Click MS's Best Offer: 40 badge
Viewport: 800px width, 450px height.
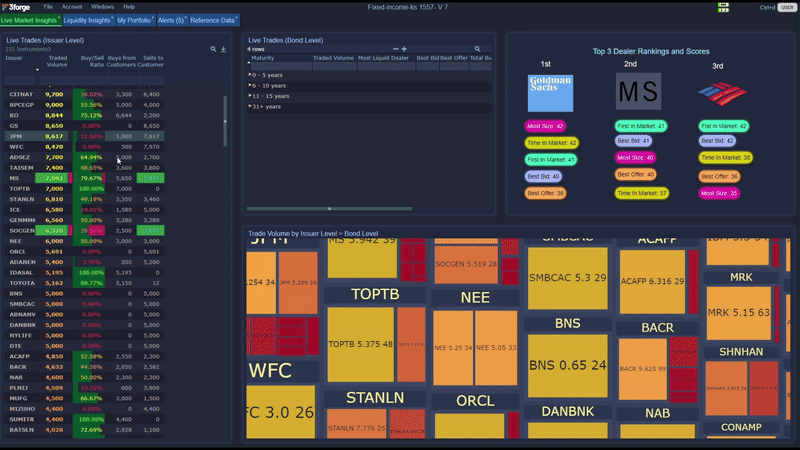coord(635,174)
